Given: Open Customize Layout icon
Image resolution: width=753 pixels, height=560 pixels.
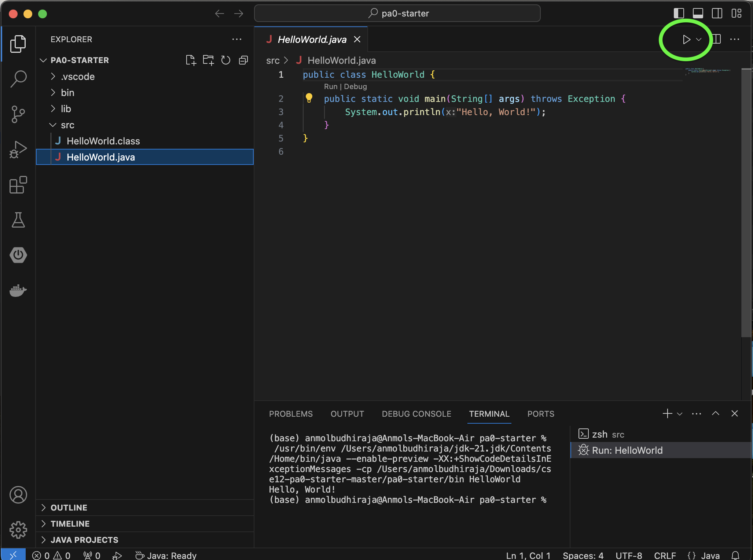Looking at the screenshot, I should [736, 13].
